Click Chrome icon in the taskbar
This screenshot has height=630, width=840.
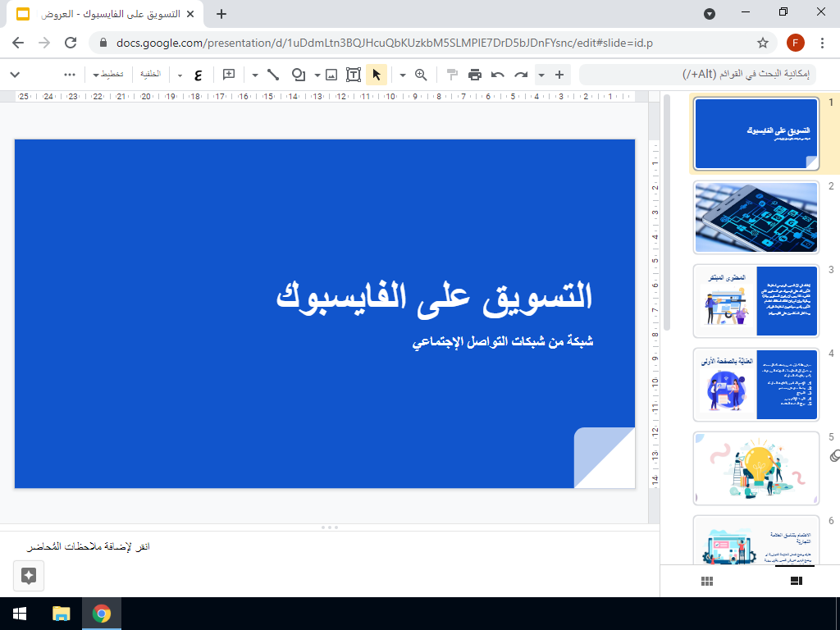[102, 614]
